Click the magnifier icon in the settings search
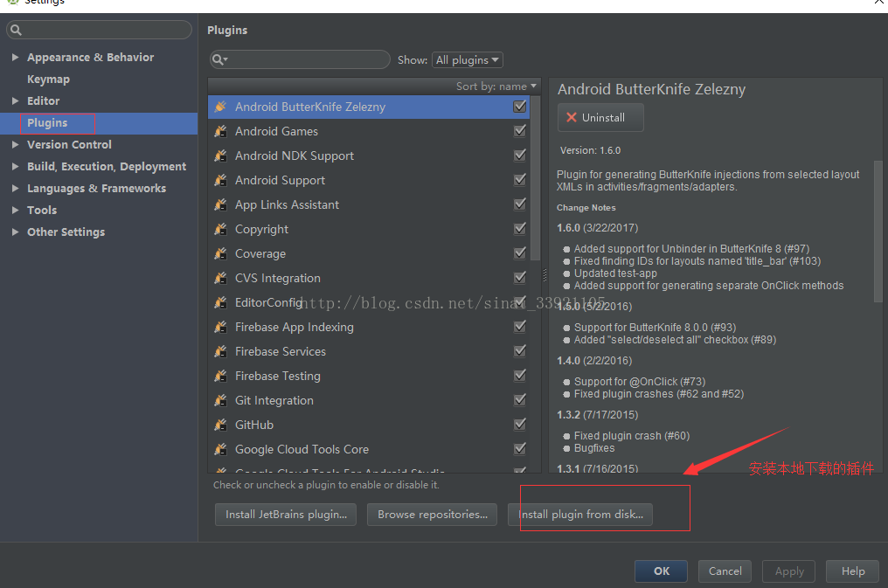 (16, 30)
